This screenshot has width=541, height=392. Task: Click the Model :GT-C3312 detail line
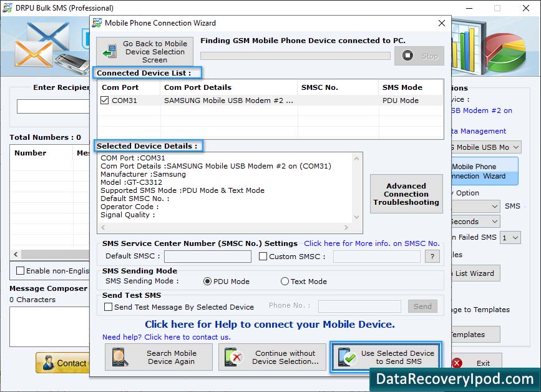coord(131,182)
